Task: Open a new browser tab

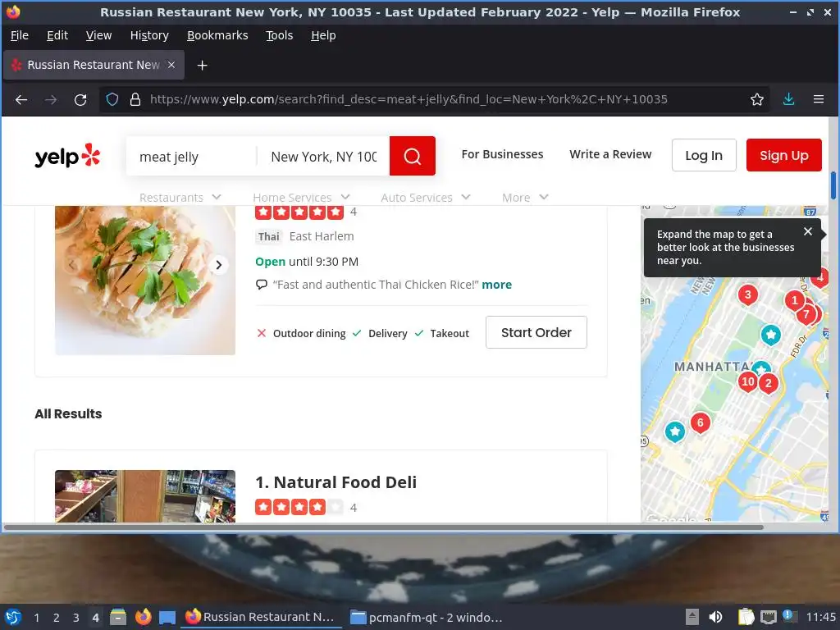Action: tap(202, 66)
